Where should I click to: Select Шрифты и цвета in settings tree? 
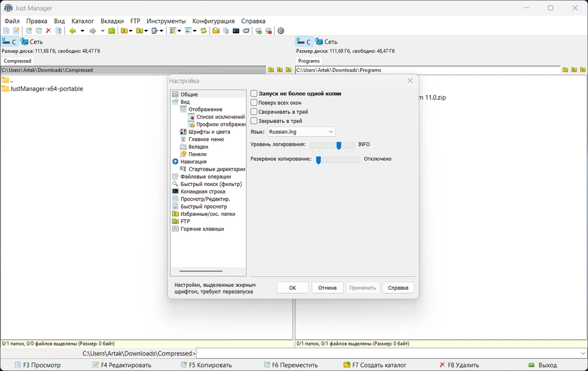(x=209, y=132)
